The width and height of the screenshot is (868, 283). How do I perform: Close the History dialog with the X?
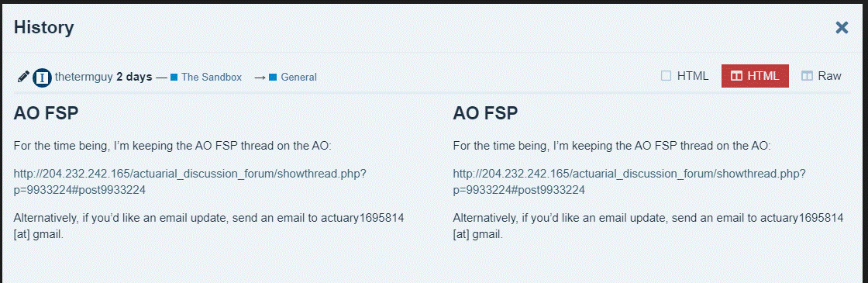(x=842, y=28)
